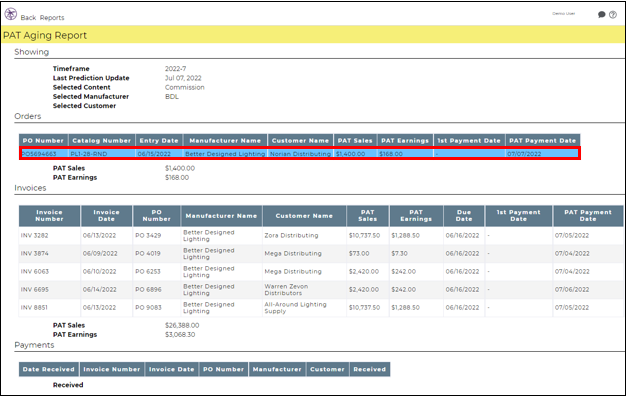This screenshot has height=398, width=629.
Task: Click Invoice Date column header
Action: pos(106,216)
